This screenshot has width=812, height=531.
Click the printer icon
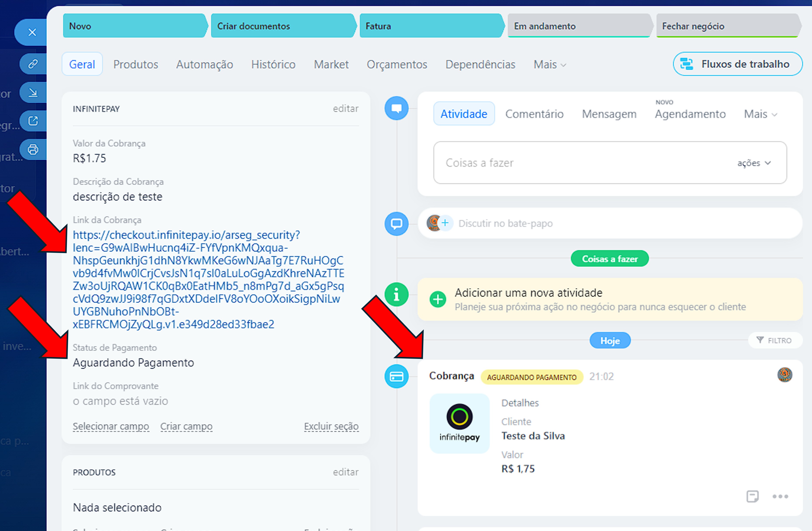coord(33,149)
